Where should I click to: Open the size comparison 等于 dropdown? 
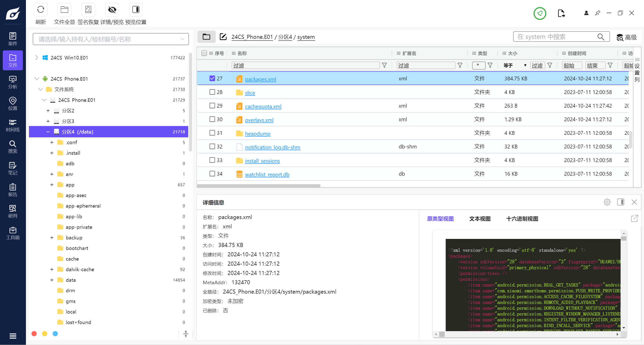click(x=515, y=66)
